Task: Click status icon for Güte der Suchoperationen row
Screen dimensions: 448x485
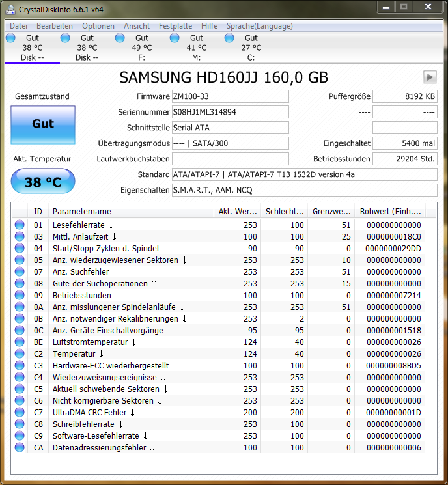Action: click(20, 283)
